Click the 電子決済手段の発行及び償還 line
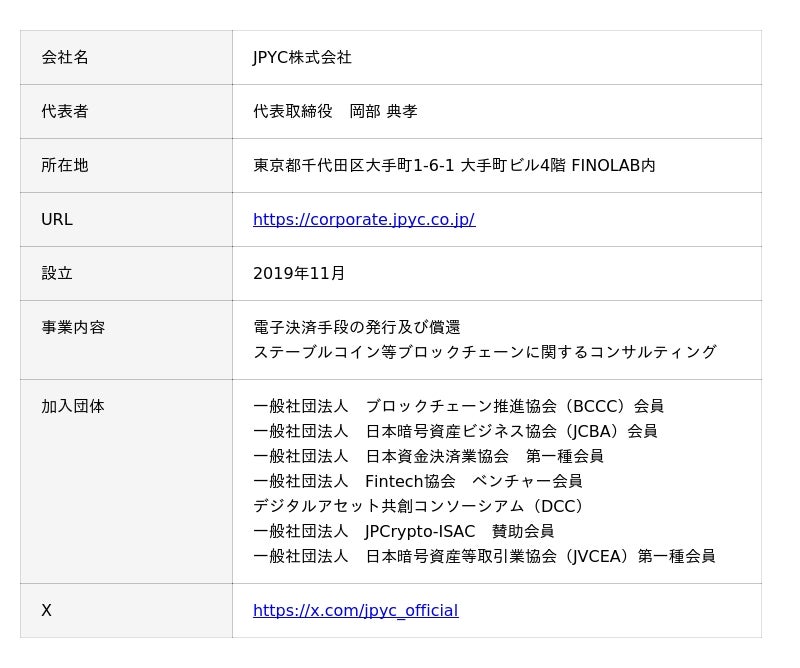The height and width of the screenshot is (668, 800). tap(356, 328)
